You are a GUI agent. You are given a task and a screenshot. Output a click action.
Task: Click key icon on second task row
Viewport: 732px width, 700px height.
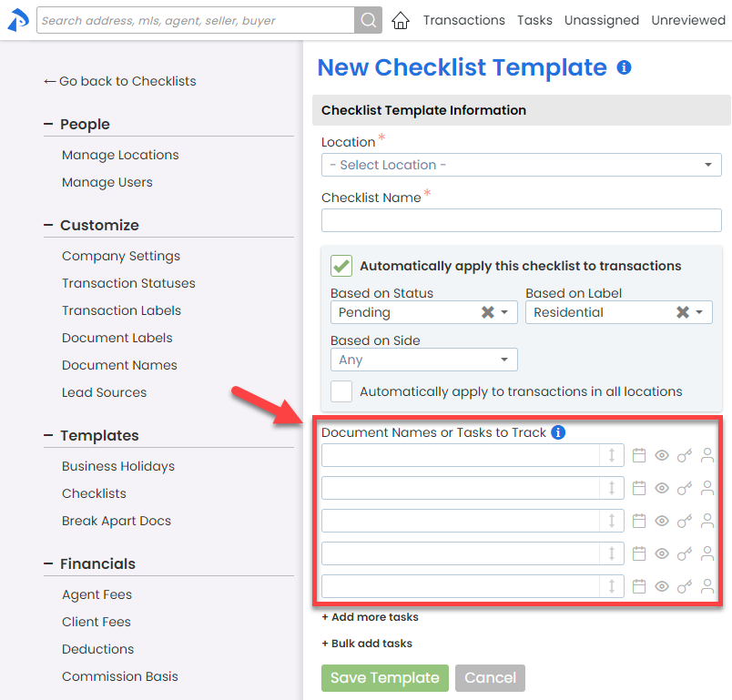tap(685, 488)
